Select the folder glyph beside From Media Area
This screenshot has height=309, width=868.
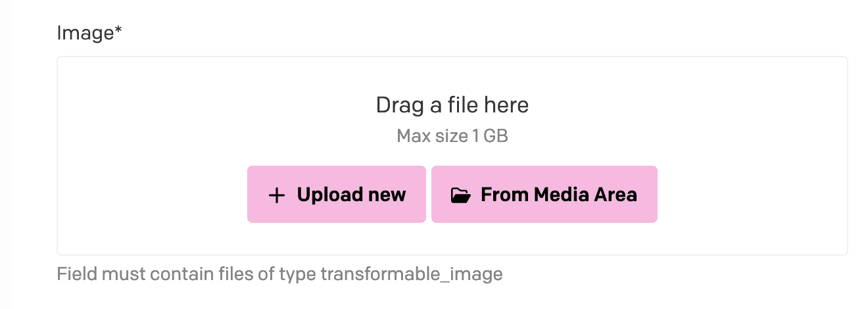[x=461, y=195]
